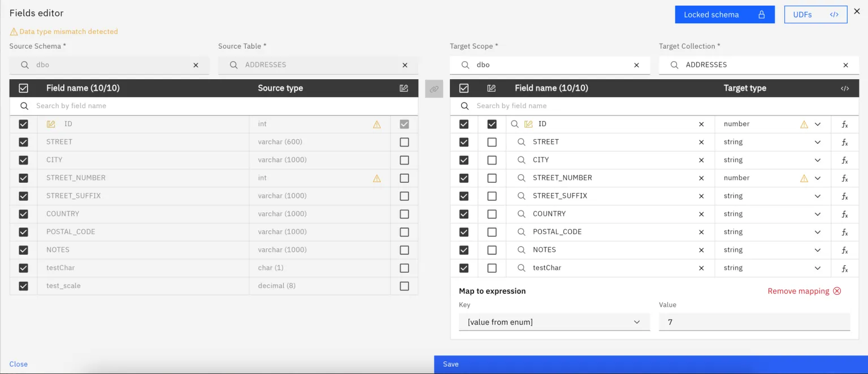The width and height of the screenshot is (868, 374).
Task: Open function editor for CITY row
Action: click(x=845, y=160)
